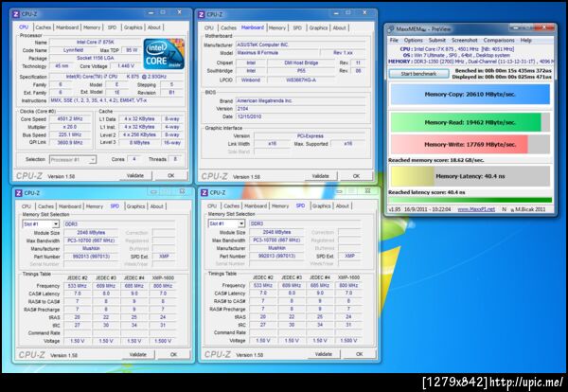
Task: Click Validate in lower-left SPD window
Action: click(138, 355)
